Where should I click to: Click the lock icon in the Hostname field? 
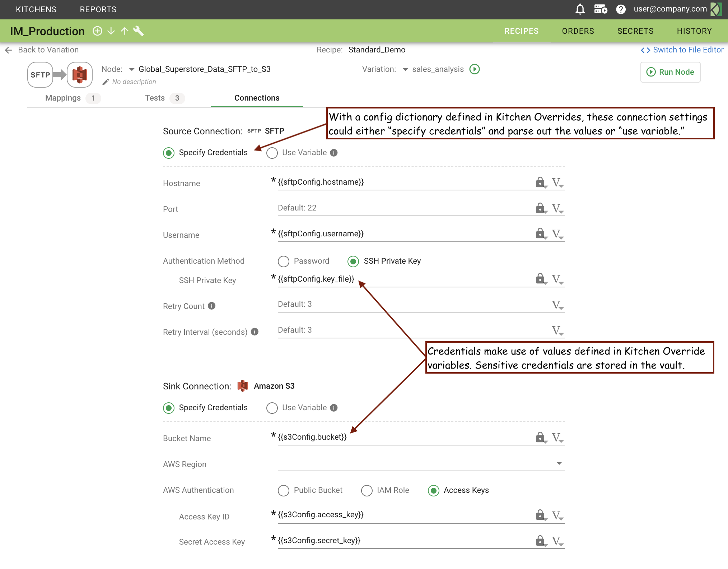540,182
